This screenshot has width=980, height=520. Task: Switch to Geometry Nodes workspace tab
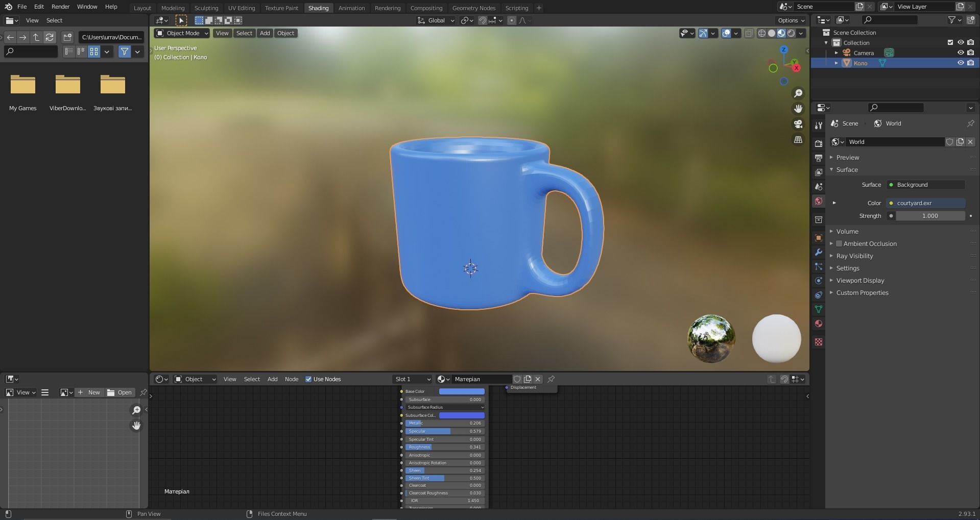coord(474,8)
